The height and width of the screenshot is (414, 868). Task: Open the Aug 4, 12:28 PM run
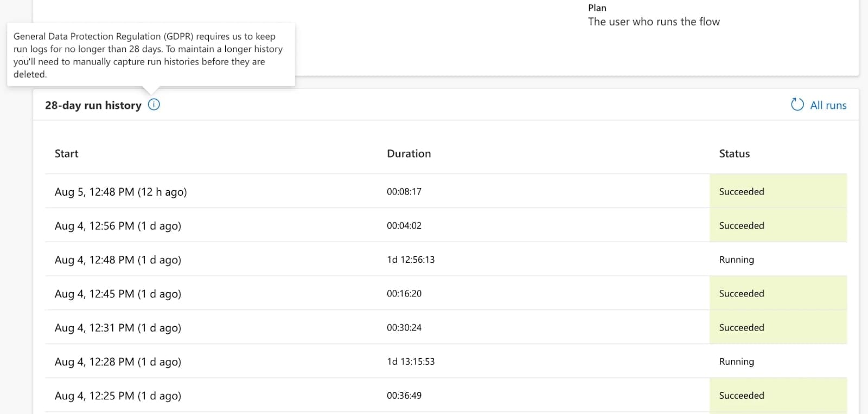coord(118,362)
